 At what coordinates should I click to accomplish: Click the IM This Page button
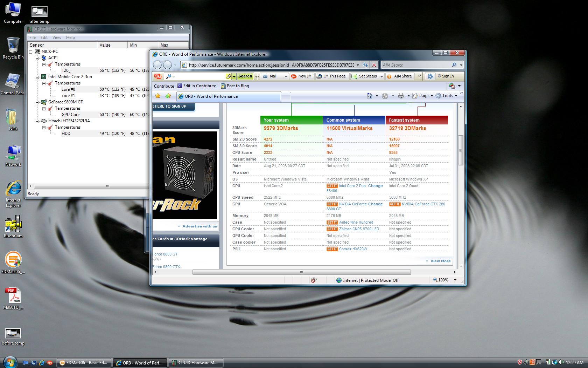point(331,76)
